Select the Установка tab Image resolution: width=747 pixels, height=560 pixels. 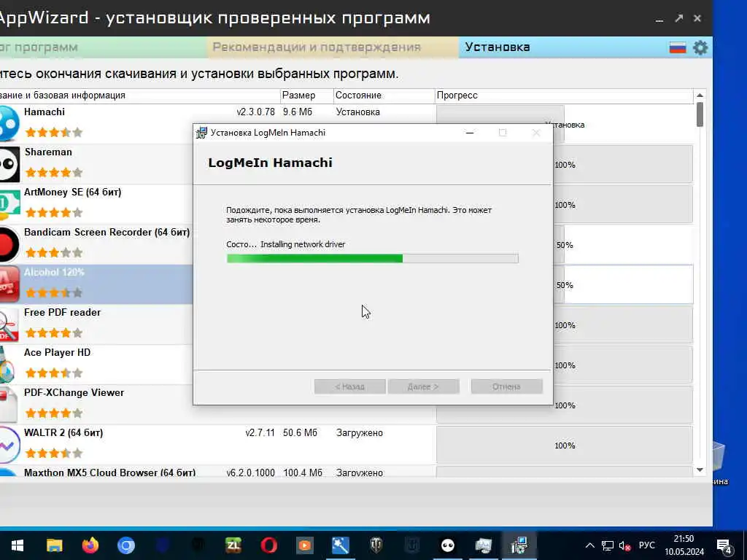coord(498,47)
